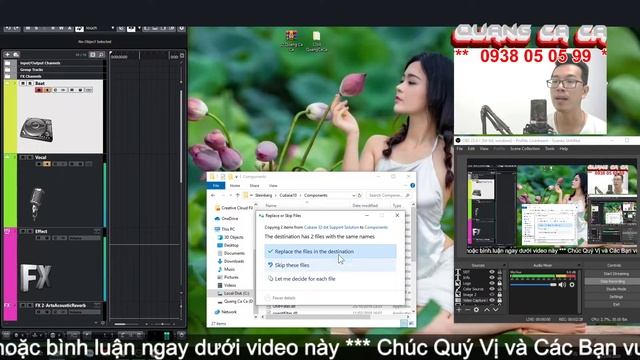
Task: Expand Fewer details in the dialog
Action: [280, 298]
